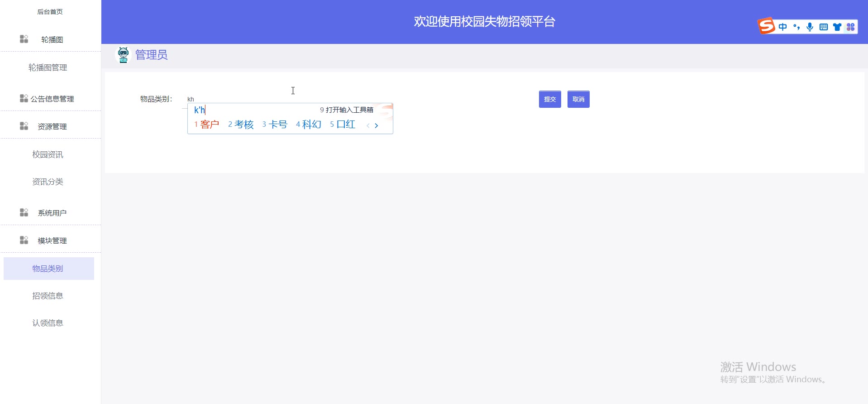
Task: Toggle Chinese/English mode on Sogou bar
Action: (782, 27)
